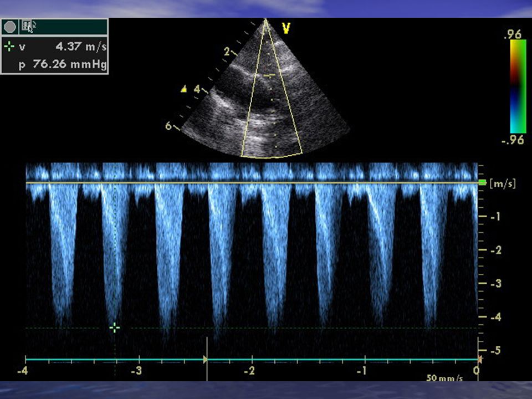Click the '50 mm/s' sweep speed label
532x399 pixels.
(x=444, y=377)
